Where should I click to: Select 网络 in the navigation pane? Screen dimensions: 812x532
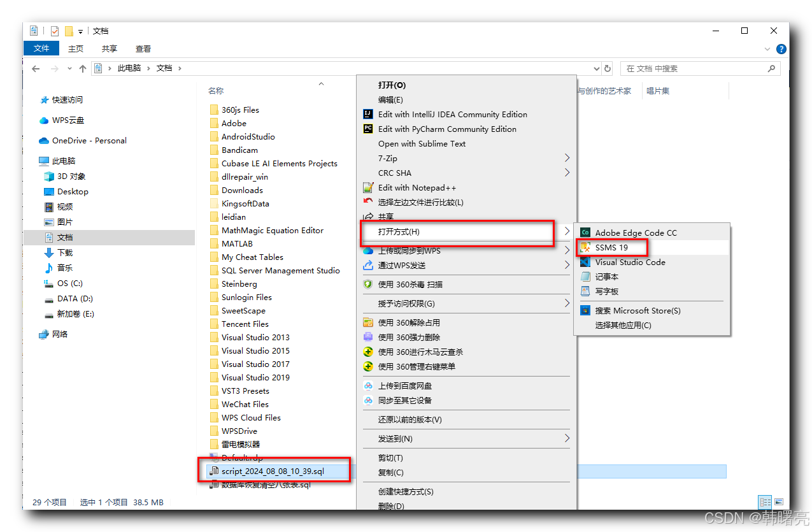[60, 334]
